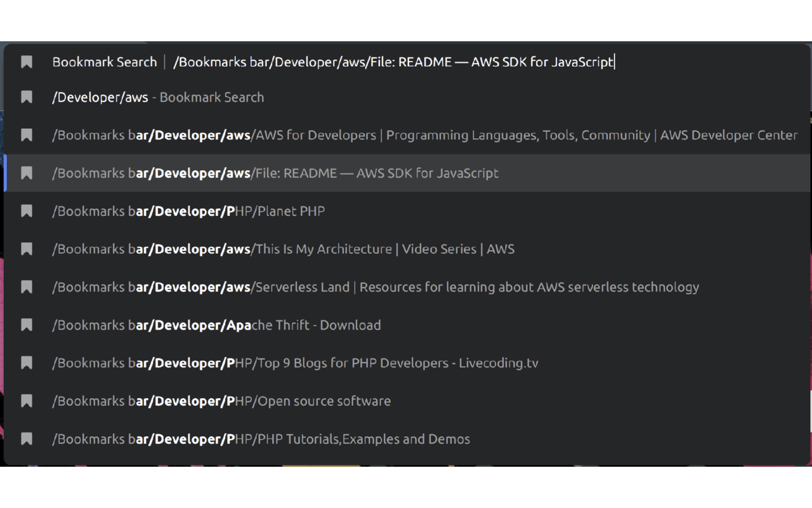Click bookmark icon beside "Planet PHP" entry
This screenshot has height=508, width=812.
point(26,210)
